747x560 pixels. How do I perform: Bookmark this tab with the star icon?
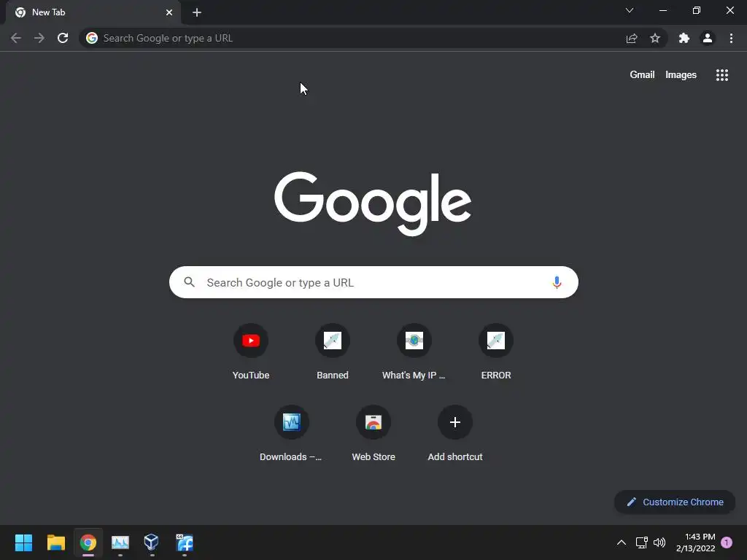(x=655, y=38)
